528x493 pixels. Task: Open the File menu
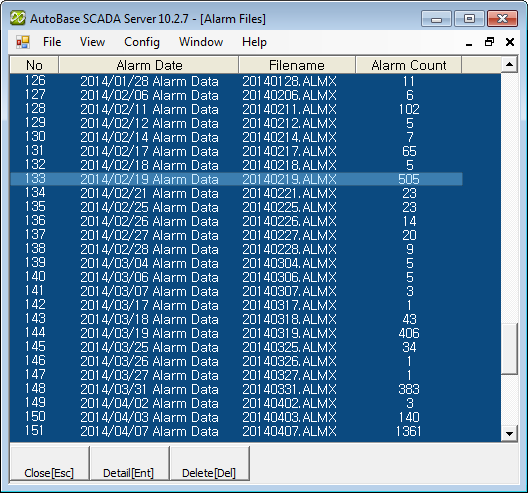(x=52, y=42)
